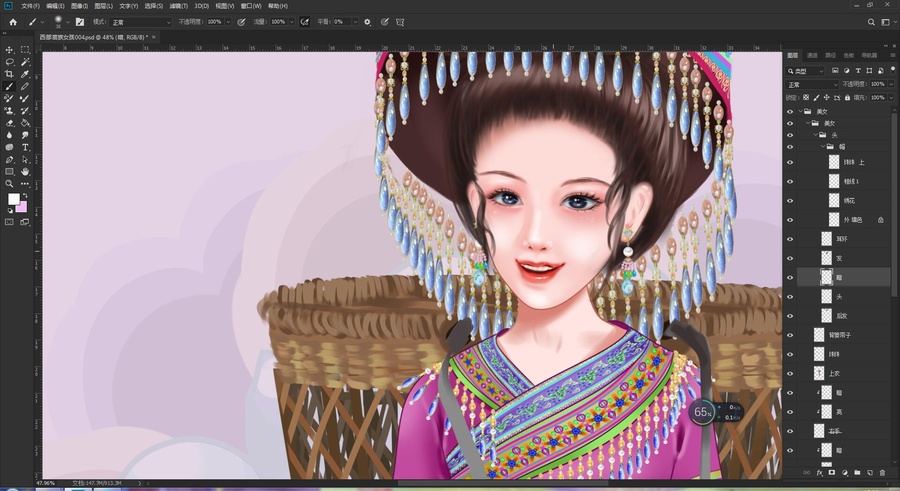Select the Eyedropper tool
Image resolution: width=900 pixels, height=491 pixels.
pyautogui.click(x=25, y=74)
